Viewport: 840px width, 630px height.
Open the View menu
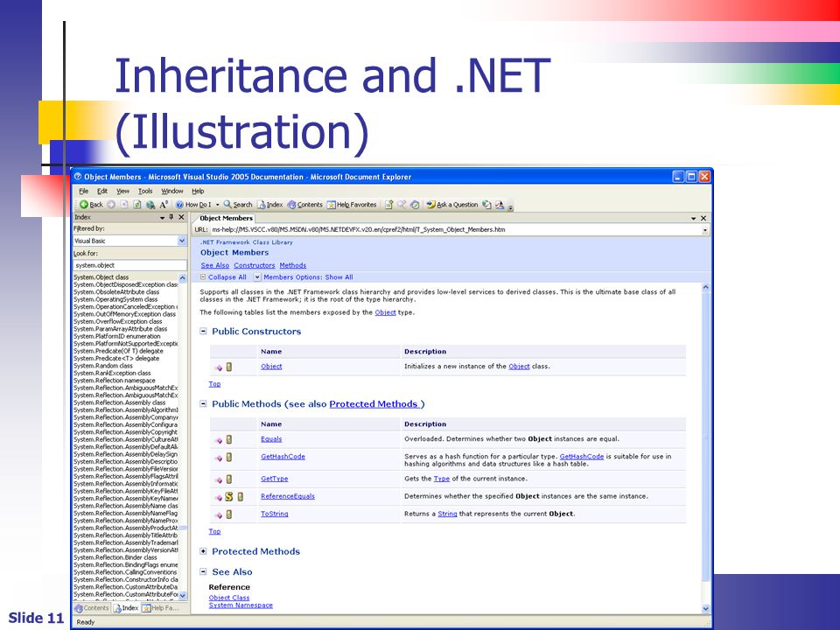pyautogui.click(x=123, y=192)
